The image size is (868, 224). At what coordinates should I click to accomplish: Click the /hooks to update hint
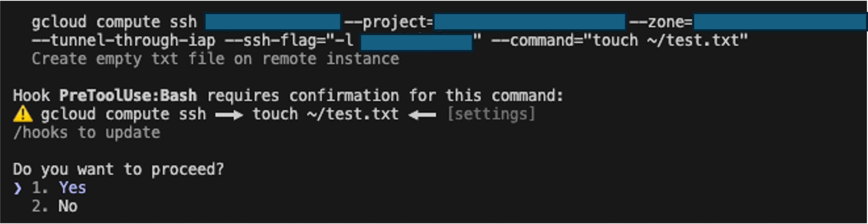point(86,133)
